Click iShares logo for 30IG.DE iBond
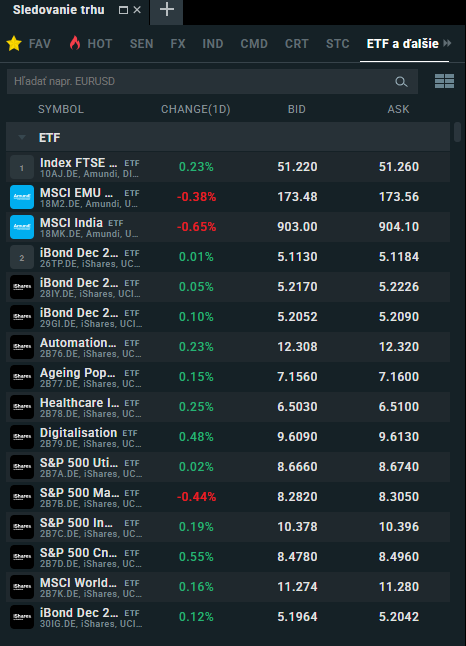The width and height of the screenshot is (466, 646). click(22, 617)
